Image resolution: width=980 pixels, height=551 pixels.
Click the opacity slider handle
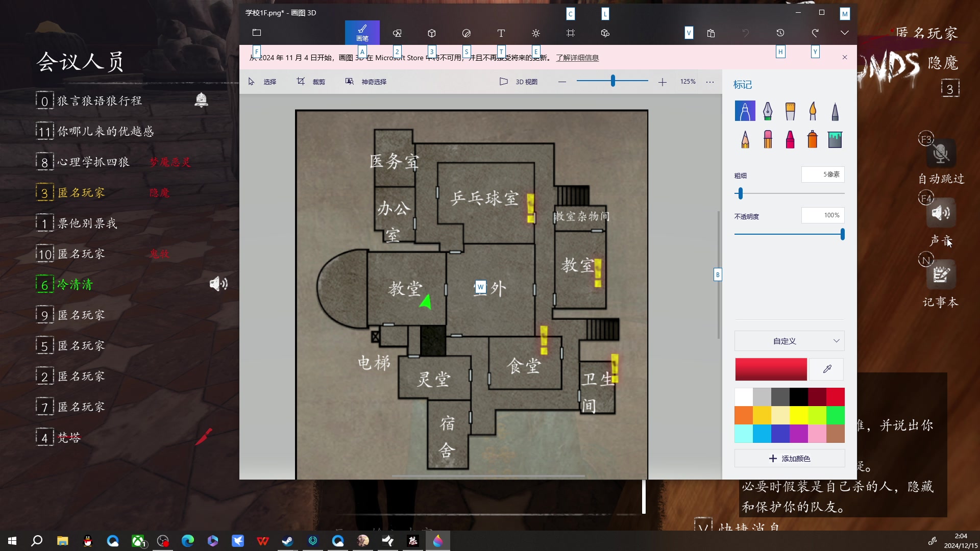842,234
